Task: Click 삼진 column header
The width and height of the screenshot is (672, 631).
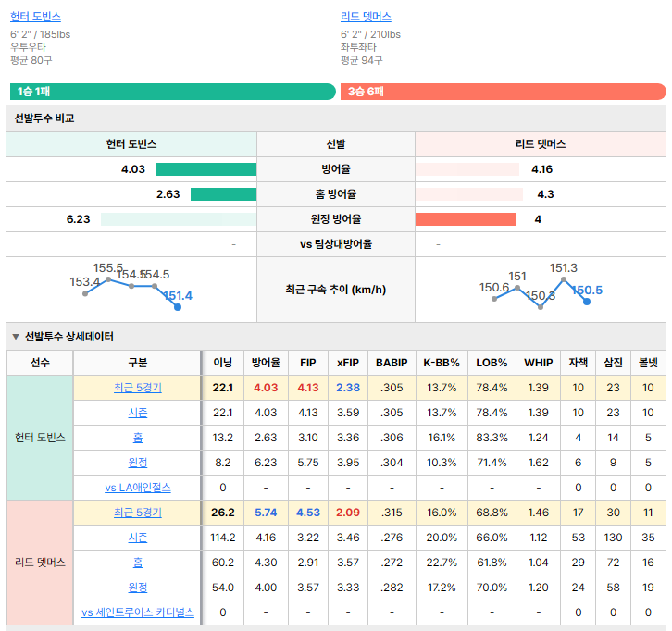Action: coord(614,363)
